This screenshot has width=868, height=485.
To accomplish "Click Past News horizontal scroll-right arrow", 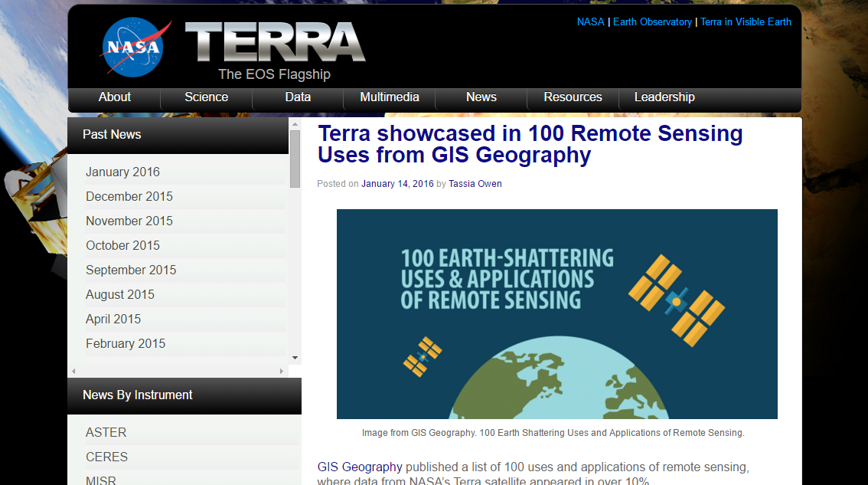I will pos(281,371).
